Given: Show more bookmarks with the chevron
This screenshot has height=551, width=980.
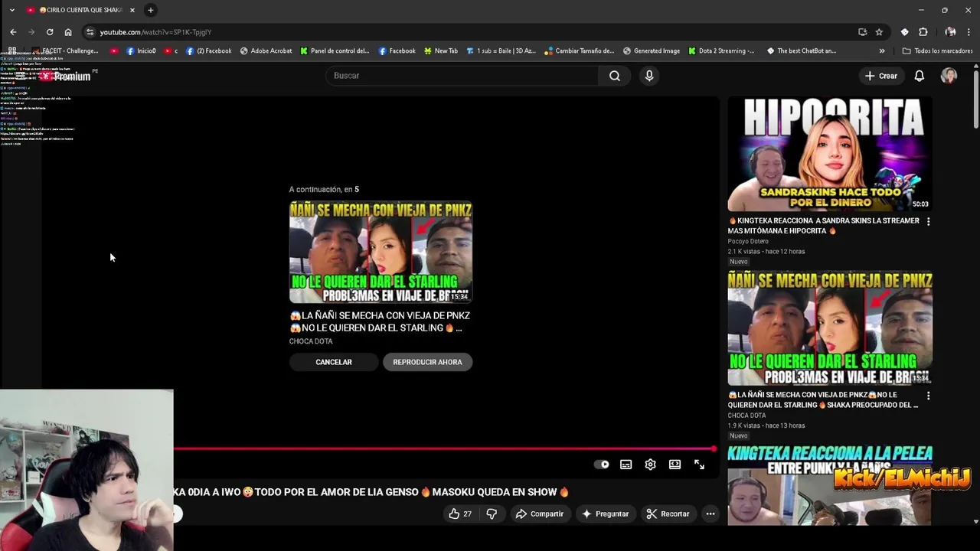Looking at the screenshot, I should [882, 51].
